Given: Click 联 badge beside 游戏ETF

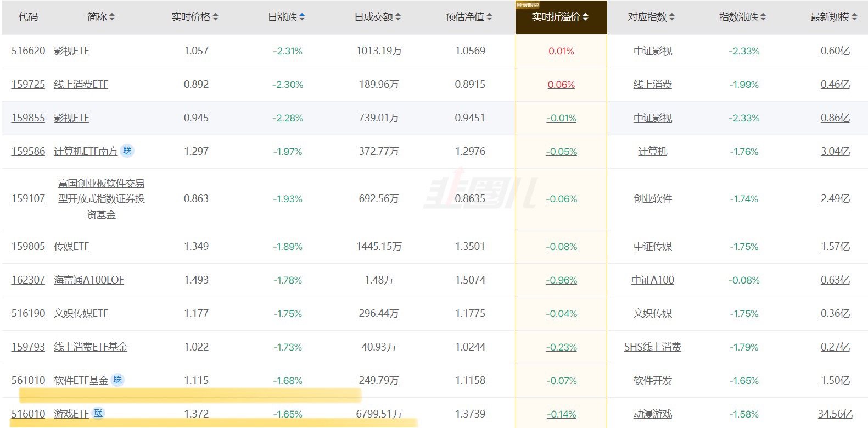Looking at the screenshot, I should [x=98, y=413].
